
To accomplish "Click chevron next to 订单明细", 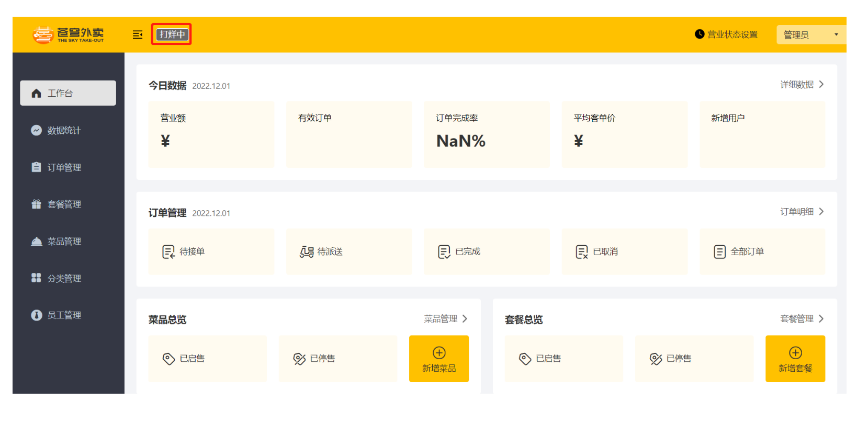I will [x=821, y=211].
